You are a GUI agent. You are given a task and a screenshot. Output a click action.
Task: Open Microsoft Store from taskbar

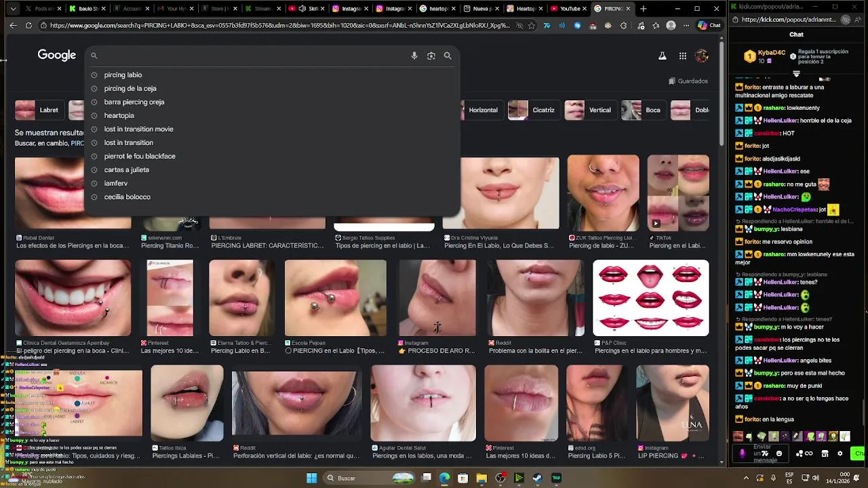[462, 478]
